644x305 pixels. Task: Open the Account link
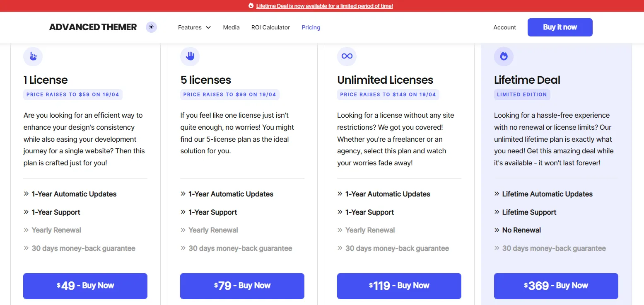(x=504, y=27)
